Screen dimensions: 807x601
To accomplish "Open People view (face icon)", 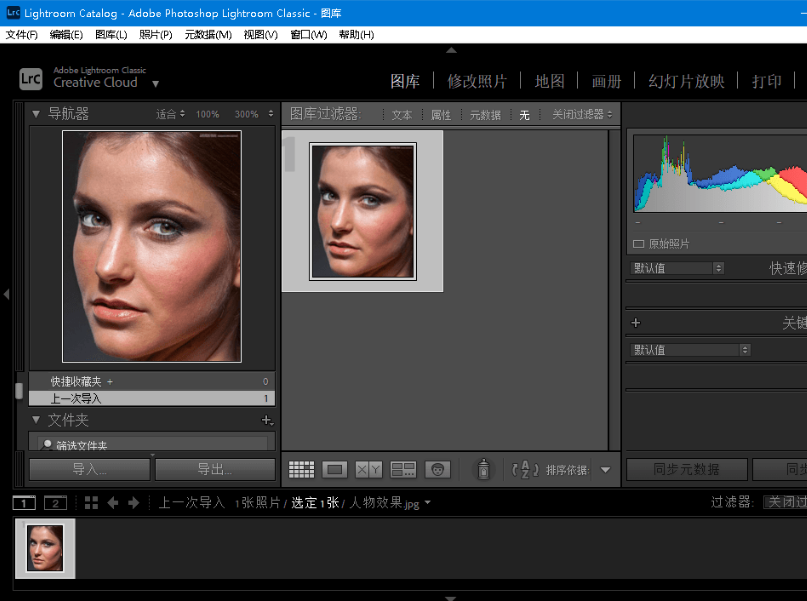I will (x=437, y=469).
